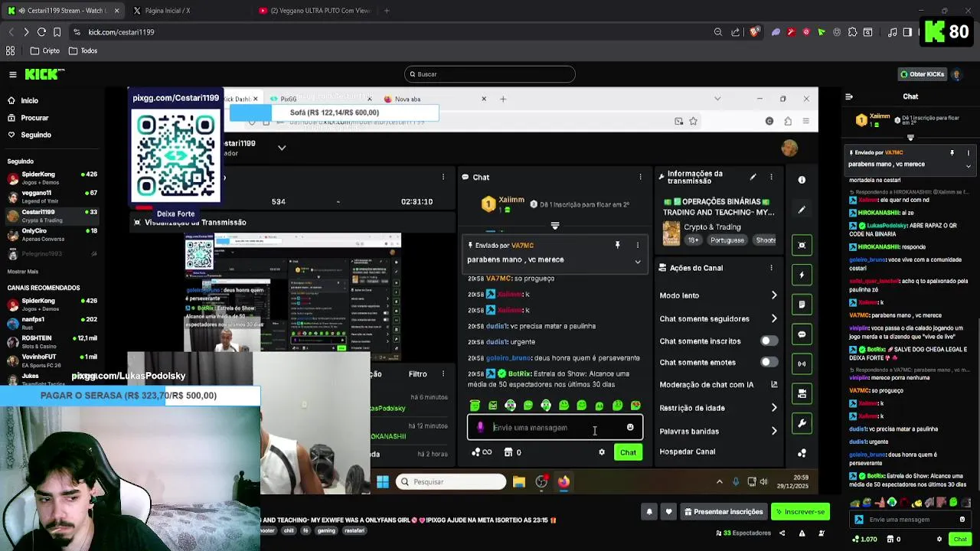The image size is (980, 551).
Task: Open the notification bell below the stream
Action: click(x=649, y=512)
